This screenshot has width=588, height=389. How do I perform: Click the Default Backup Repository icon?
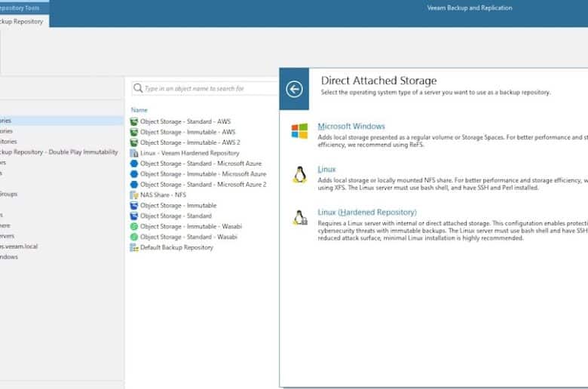[x=134, y=247]
